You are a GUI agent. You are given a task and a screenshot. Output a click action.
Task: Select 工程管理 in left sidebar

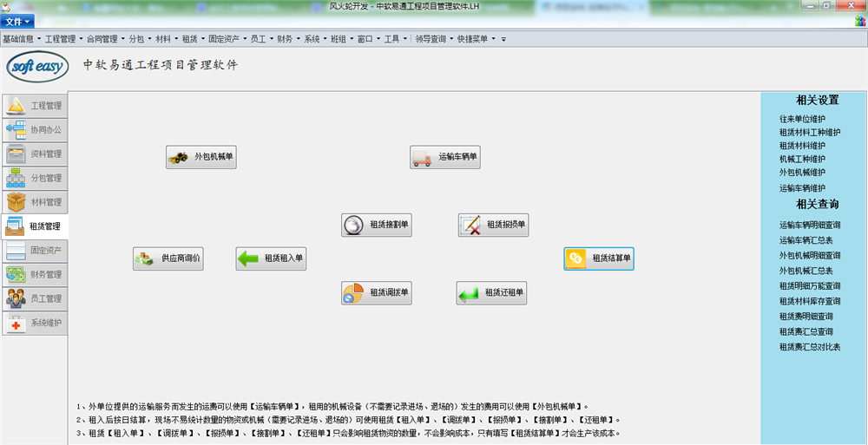pyautogui.click(x=35, y=106)
